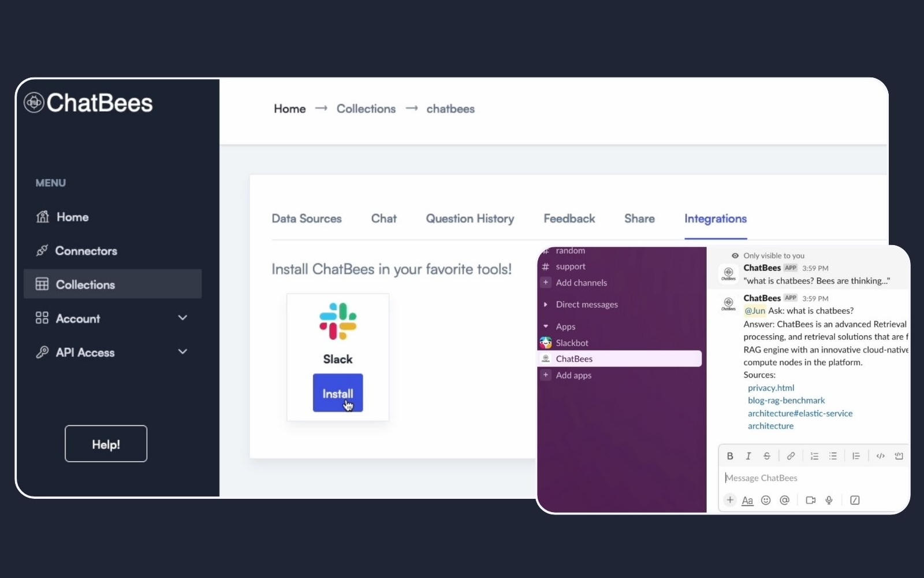The width and height of the screenshot is (924, 578).
Task: Expand the Direct messages section in Slack
Action: (545, 305)
